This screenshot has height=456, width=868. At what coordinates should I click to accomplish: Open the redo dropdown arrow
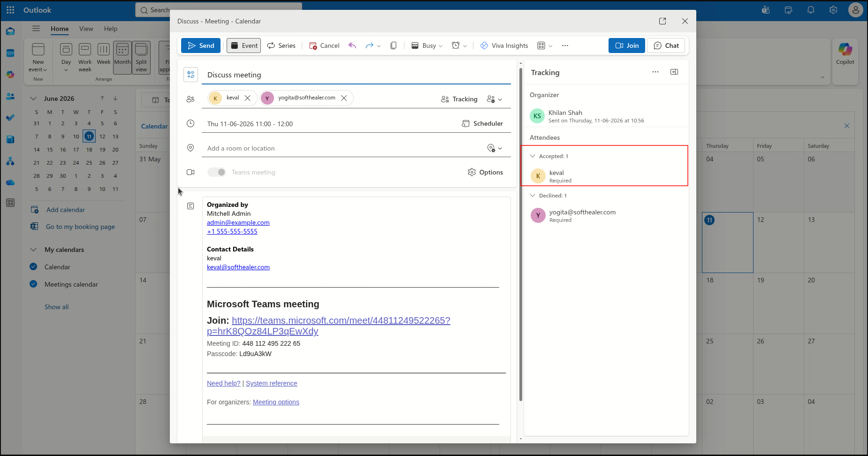click(x=379, y=46)
